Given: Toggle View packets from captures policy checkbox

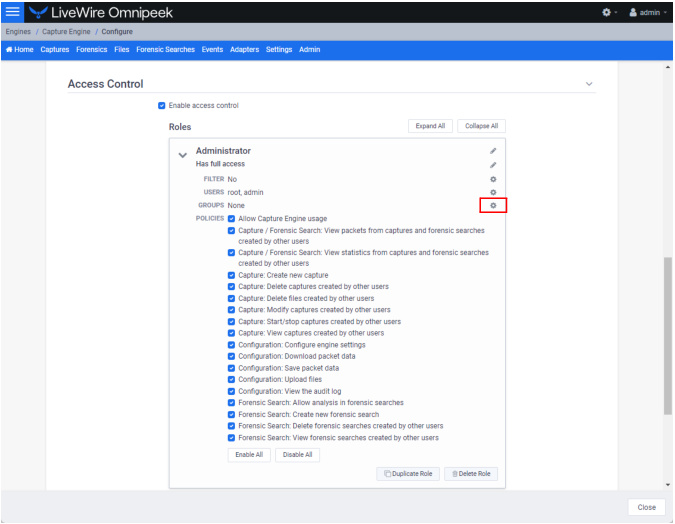Looking at the screenshot, I should click(231, 231).
